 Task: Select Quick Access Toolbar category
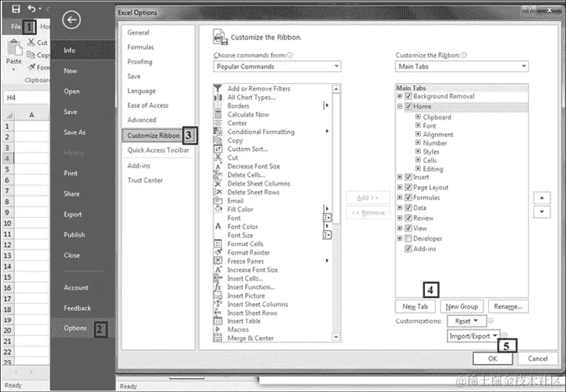click(158, 150)
